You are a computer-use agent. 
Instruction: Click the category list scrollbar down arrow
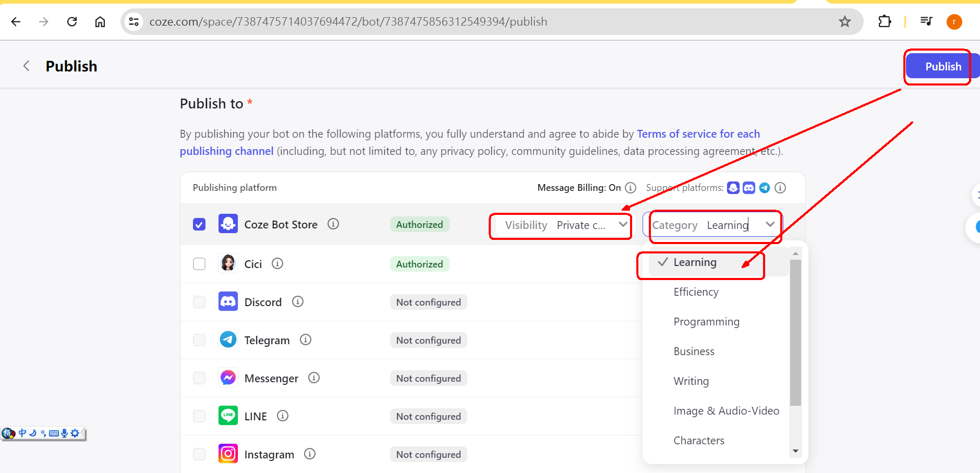(795, 451)
